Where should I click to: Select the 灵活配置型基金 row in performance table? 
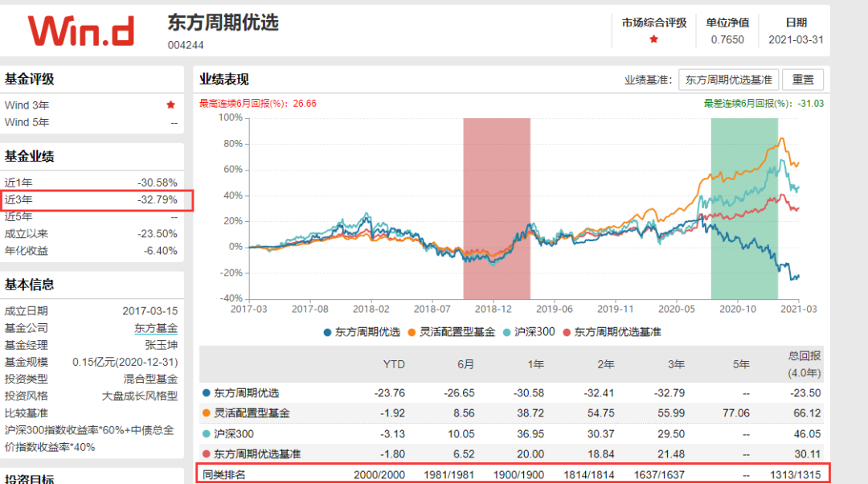[x=511, y=413]
